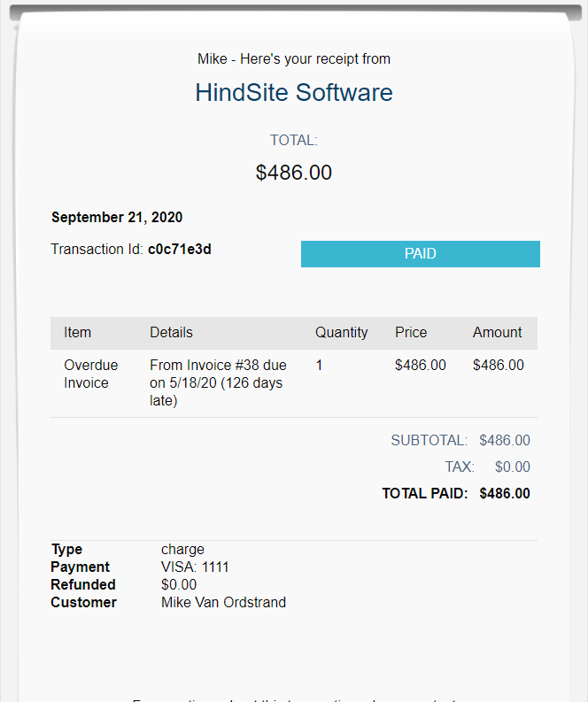Click the quantity value 1 in table
This screenshot has width=588, height=702.
319,365
